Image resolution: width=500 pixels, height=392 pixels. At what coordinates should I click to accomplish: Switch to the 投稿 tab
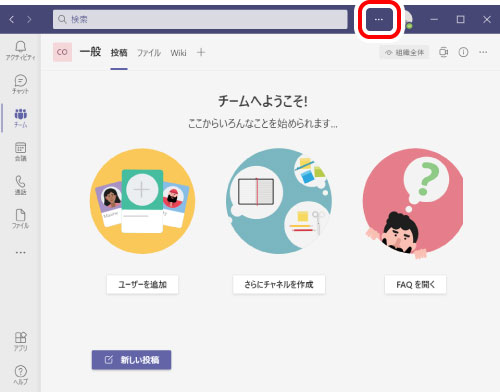(119, 53)
